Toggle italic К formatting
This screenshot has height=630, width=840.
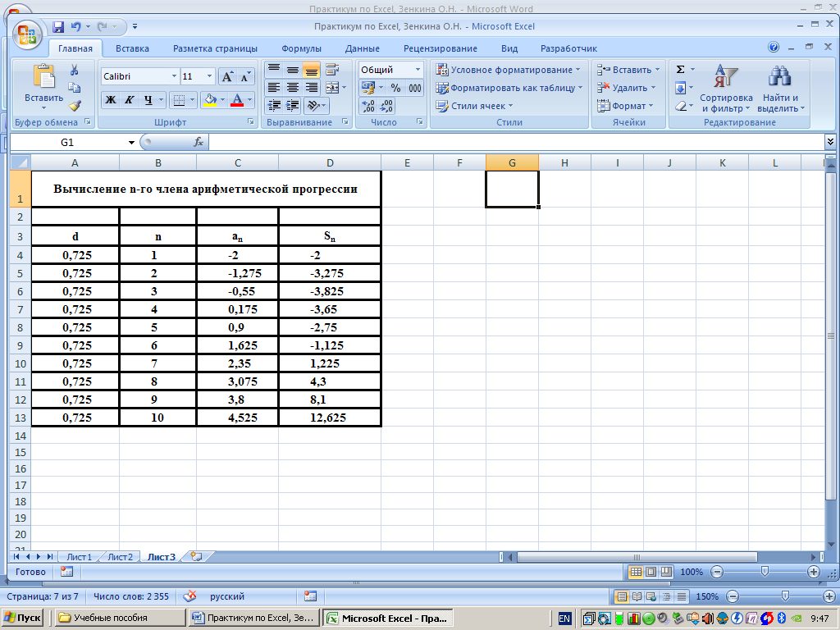click(129, 99)
